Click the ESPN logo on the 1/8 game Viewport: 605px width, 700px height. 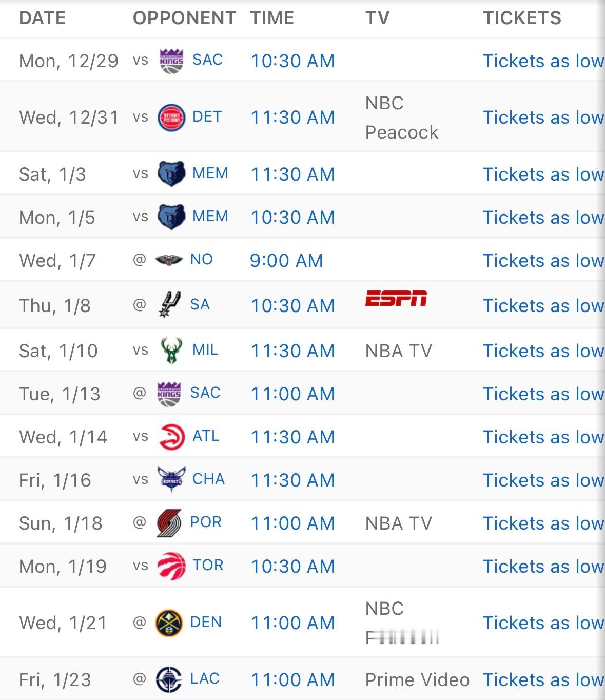(396, 298)
